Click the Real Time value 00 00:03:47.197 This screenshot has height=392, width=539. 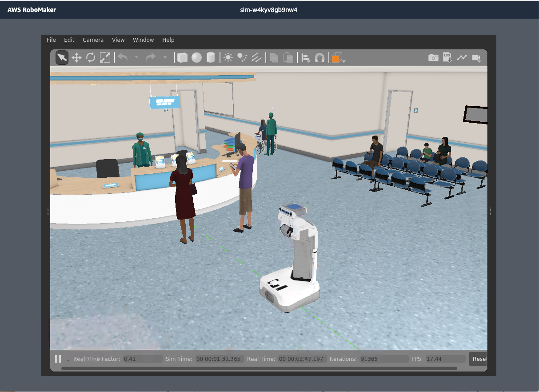pos(303,359)
